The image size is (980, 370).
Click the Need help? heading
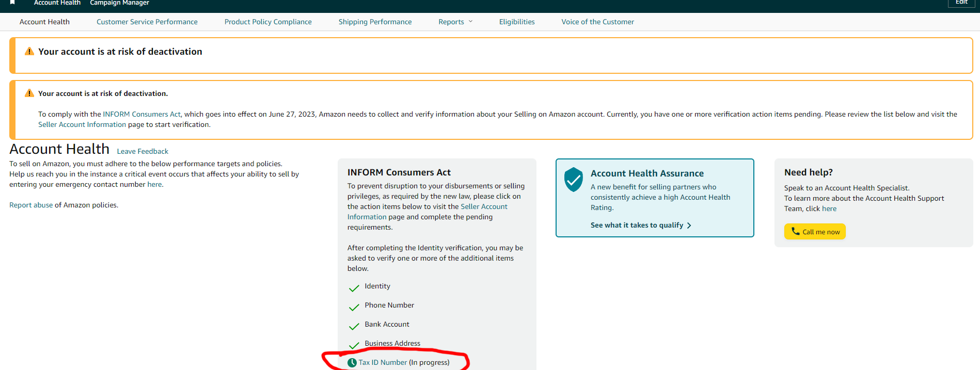click(x=809, y=172)
